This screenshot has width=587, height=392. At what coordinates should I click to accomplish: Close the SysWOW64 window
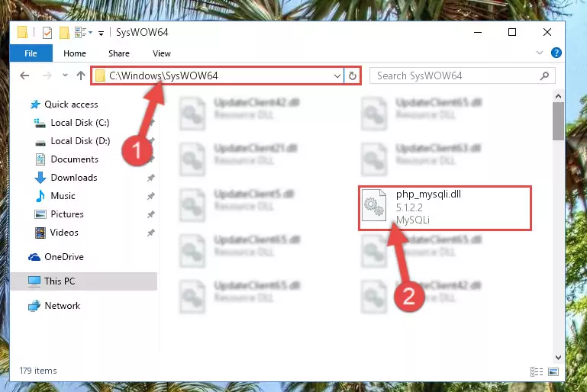(x=547, y=33)
